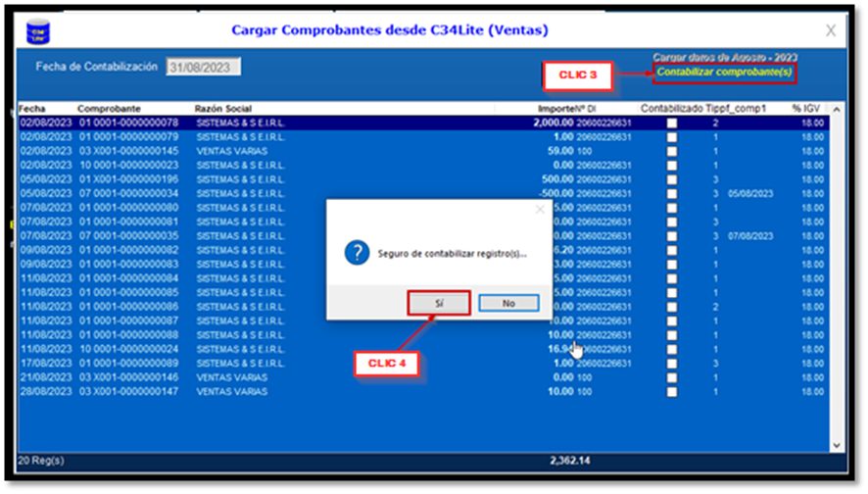Click the Contabilizar comprobante(s) link
This screenshot has width=868, height=494.
(x=724, y=73)
